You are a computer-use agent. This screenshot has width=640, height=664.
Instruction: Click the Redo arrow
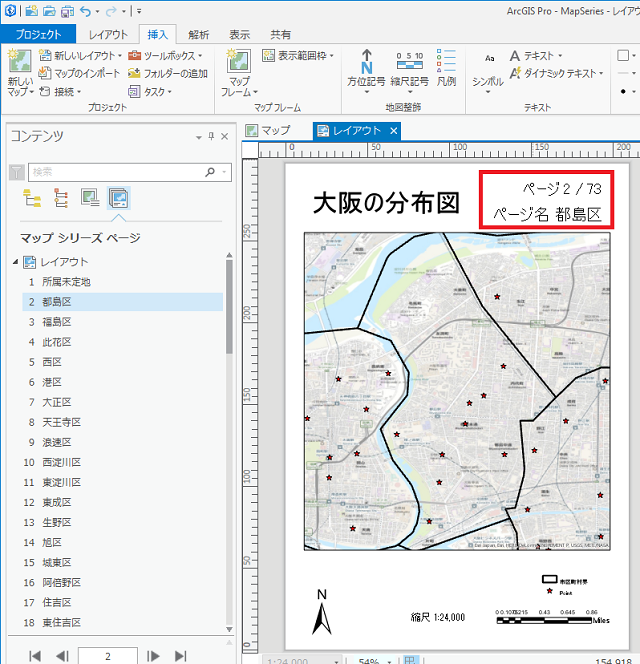[111, 11]
